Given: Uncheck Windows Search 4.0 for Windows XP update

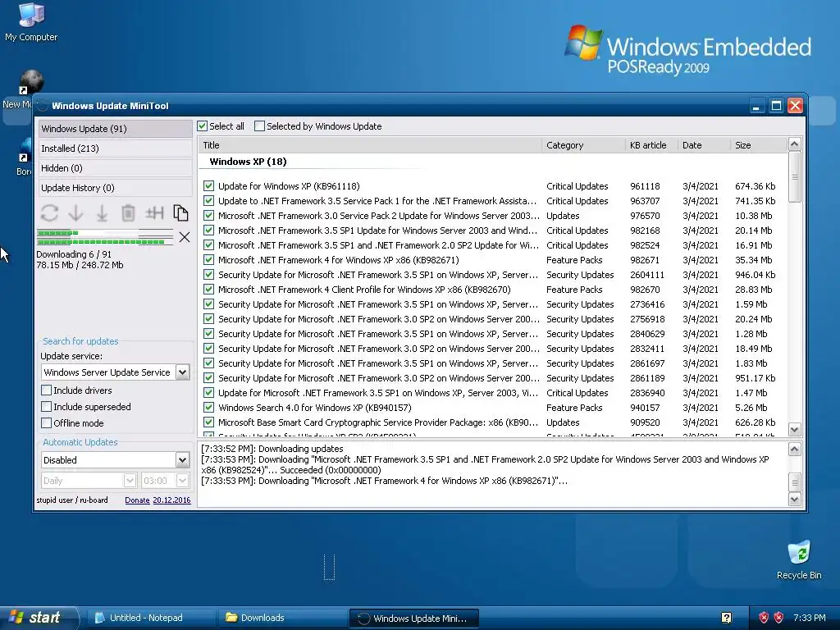Looking at the screenshot, I should (209, 408).
